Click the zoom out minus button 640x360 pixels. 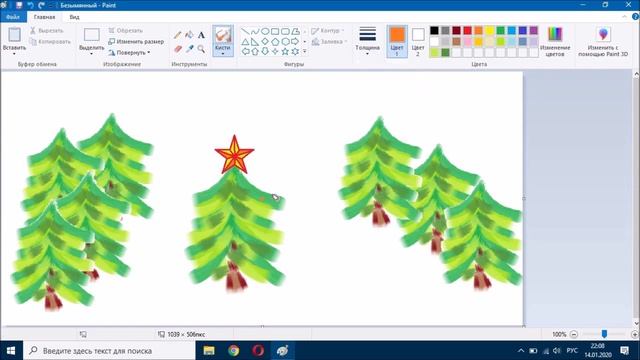point(574,334)
